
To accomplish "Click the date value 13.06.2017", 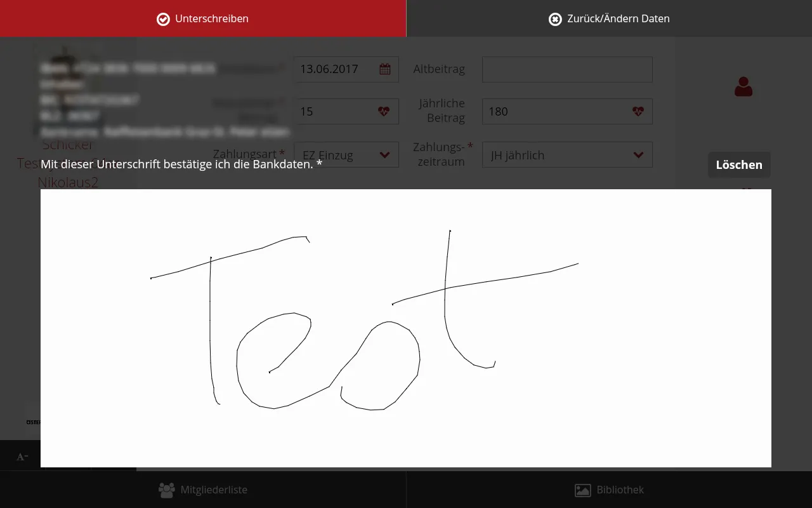I will coord(329,69).
